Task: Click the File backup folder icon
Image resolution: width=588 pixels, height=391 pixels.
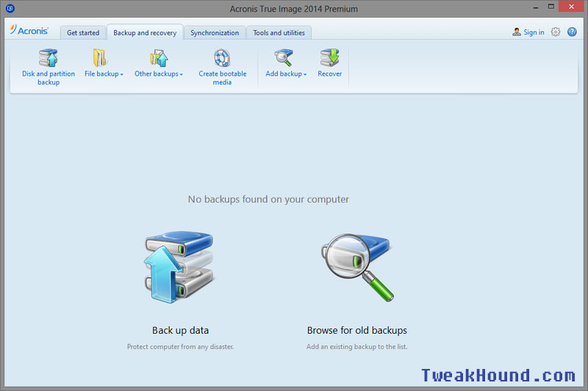Action: 100,58
